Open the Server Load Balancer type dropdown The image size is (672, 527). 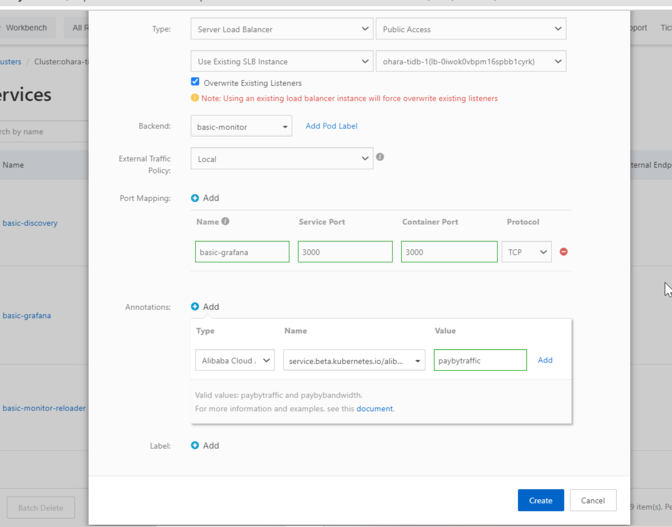click(x=281, y=29)
